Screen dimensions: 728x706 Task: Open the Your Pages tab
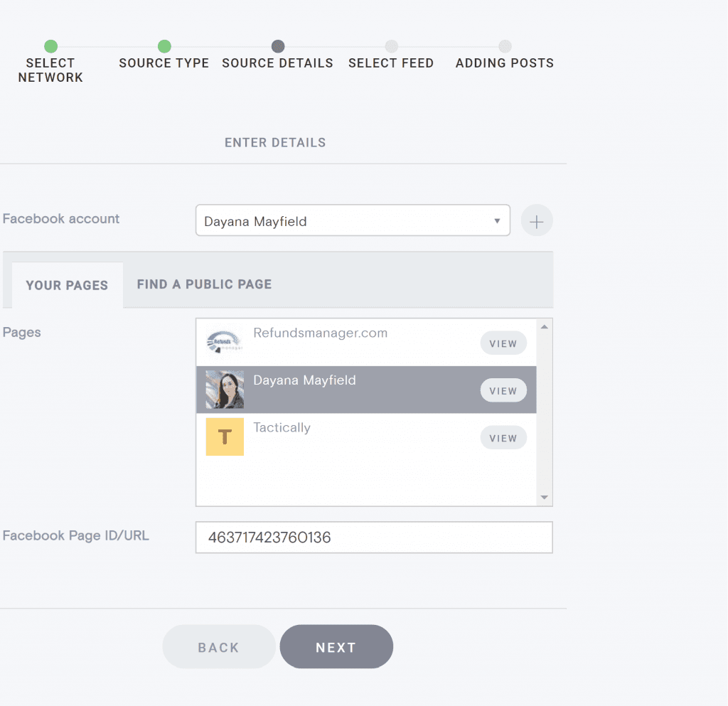coord(67,284)
